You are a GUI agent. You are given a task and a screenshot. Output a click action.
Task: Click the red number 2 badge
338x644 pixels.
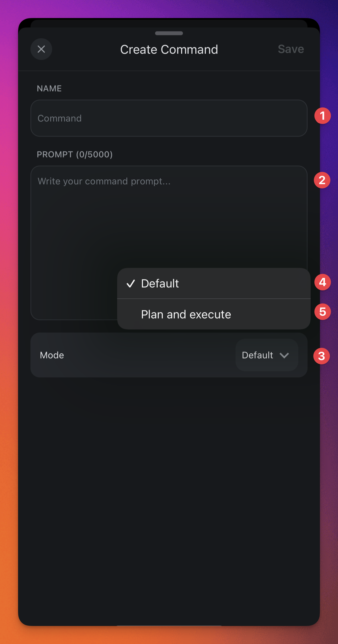[322, 180]
